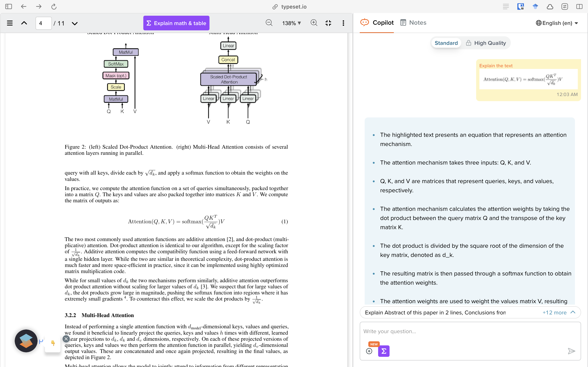The height and width of the screenshot is (367, 588).
Task: Expand the +12 more suggested prompts
Action: click(558, 312)
